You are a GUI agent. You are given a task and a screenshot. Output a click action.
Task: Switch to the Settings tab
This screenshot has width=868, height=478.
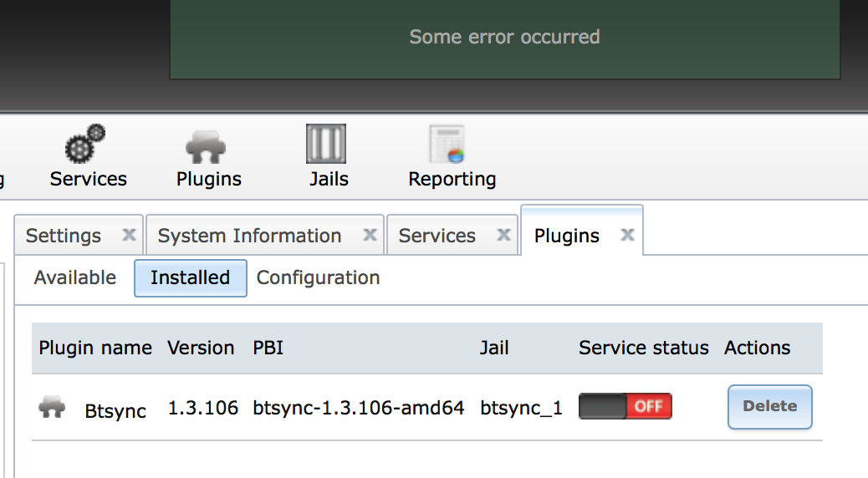click(x=64, y=236)
